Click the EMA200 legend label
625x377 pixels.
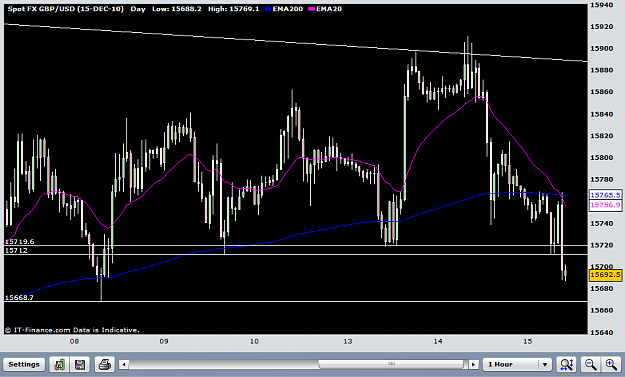point(288,9)
